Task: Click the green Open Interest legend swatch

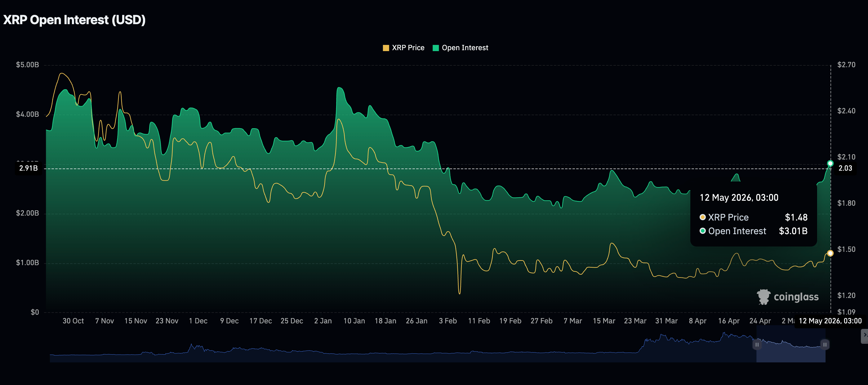Action: pos(436,48)
